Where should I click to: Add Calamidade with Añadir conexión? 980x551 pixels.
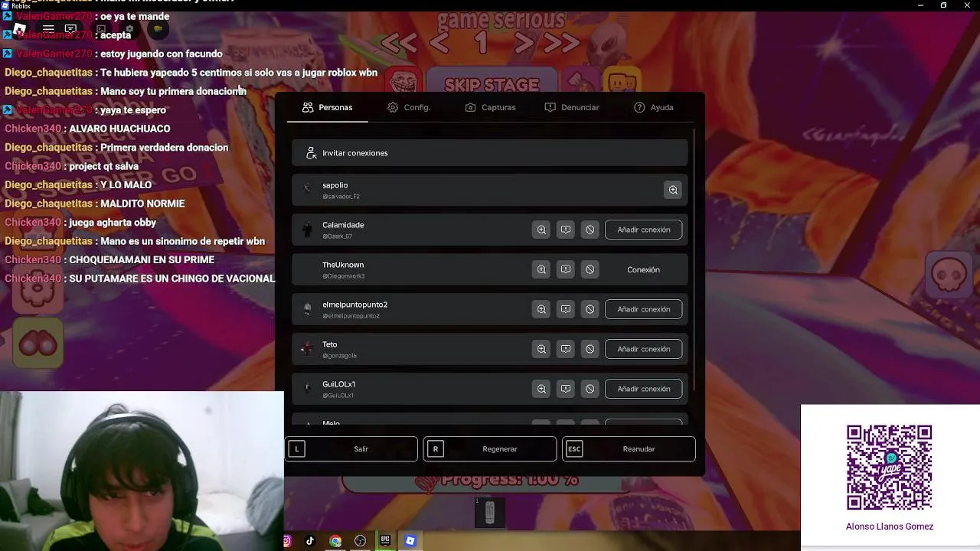[x=644, y=230]
